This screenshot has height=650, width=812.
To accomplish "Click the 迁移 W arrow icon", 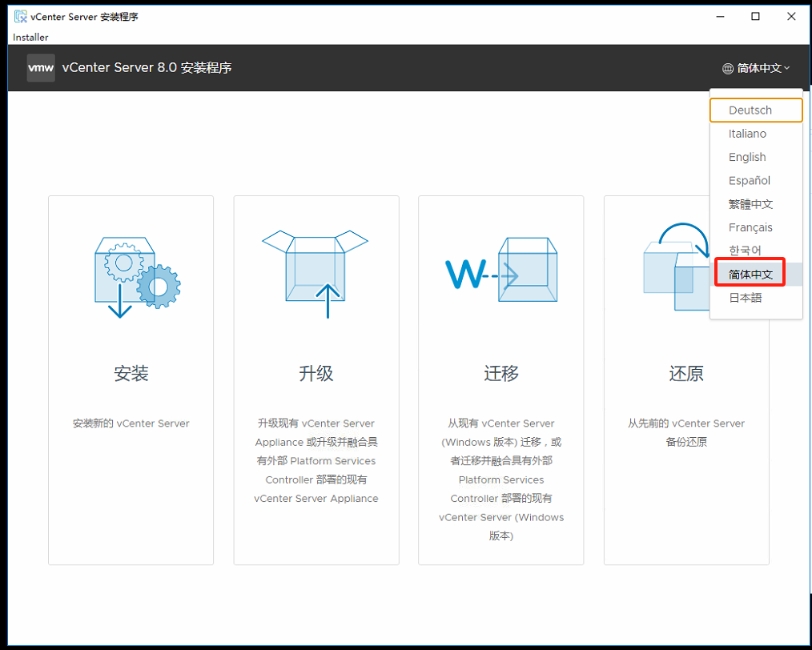I will pos(501,270).
